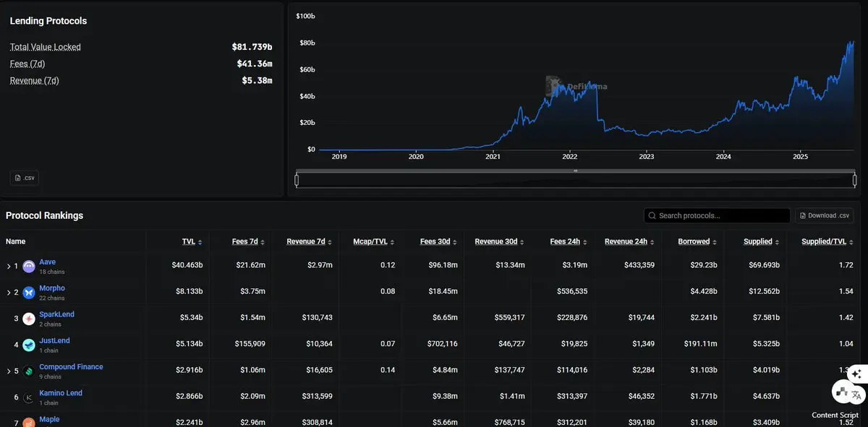This screenshot has height=427, width=868.
Task: Click JustLend Borrowed value $191.11m
Action: (x=700, y=345)
